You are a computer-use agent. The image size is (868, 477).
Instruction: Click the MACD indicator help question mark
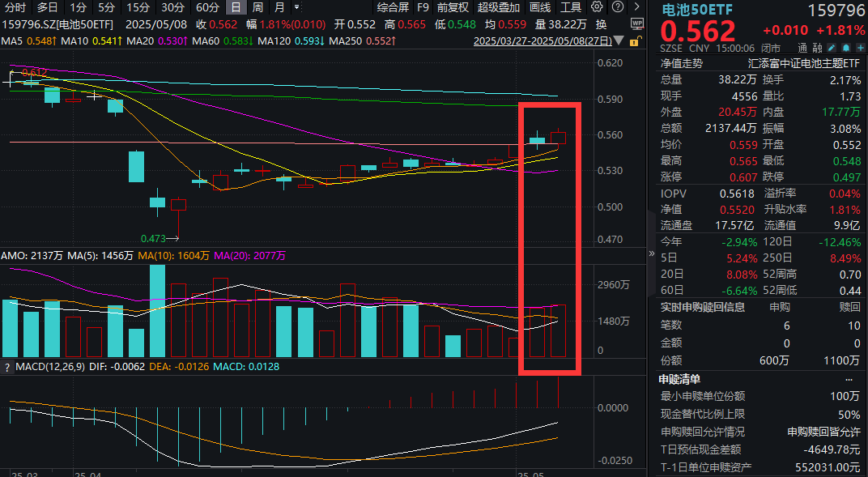coord(6,368)
